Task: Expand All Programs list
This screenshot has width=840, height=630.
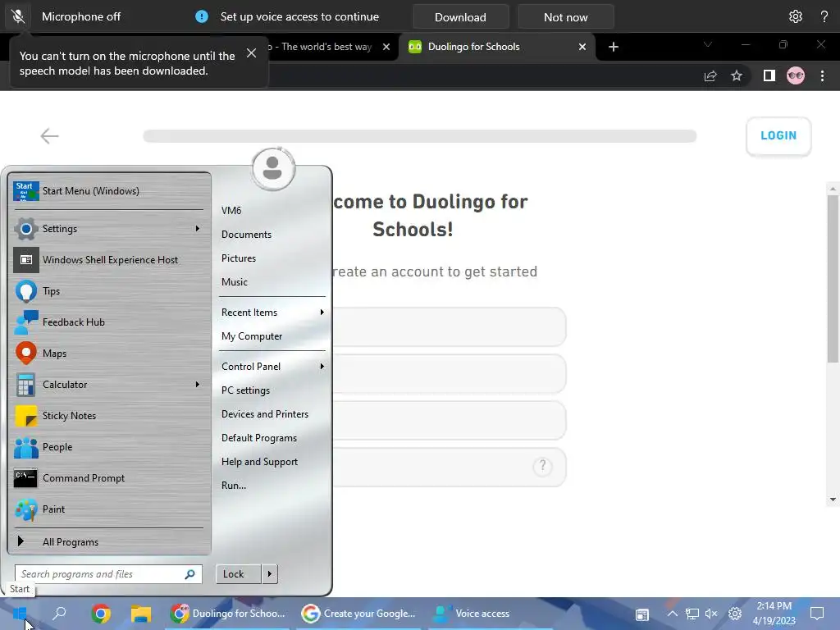Action: tap(107, 541)
